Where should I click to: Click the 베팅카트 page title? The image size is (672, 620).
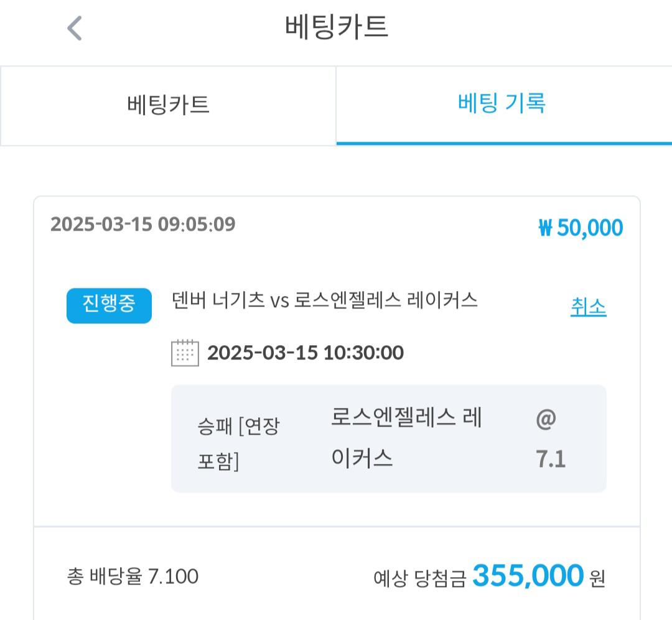tap(337, 27)
